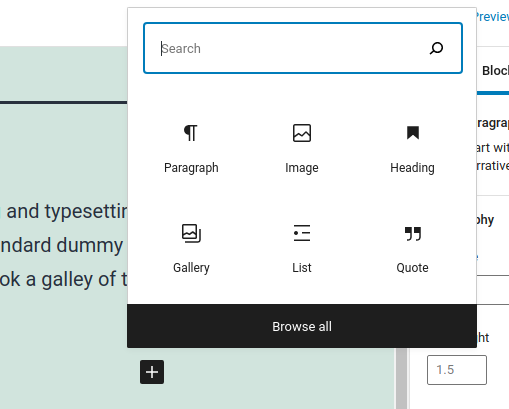Insert a Paragraph block via pilcrow icon
The width and height of the screenshot is (509, 409).
click(191, 133)
